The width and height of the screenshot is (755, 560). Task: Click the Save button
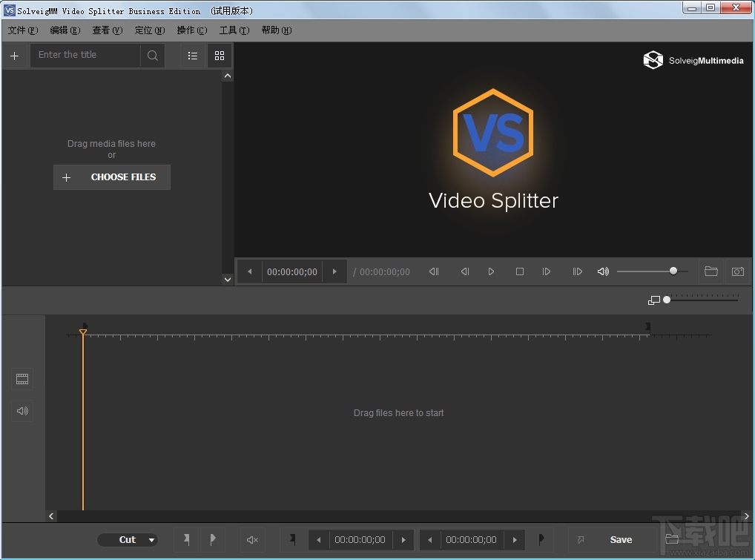pos(621,540)
